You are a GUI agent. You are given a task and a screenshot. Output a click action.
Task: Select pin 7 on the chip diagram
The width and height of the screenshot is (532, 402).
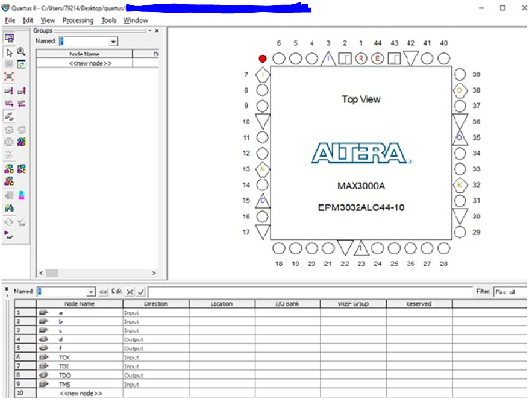point(262,75)
